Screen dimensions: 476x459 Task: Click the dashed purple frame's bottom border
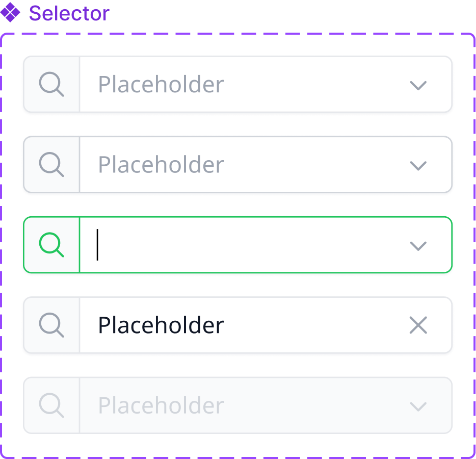click(x=238, y=457)
